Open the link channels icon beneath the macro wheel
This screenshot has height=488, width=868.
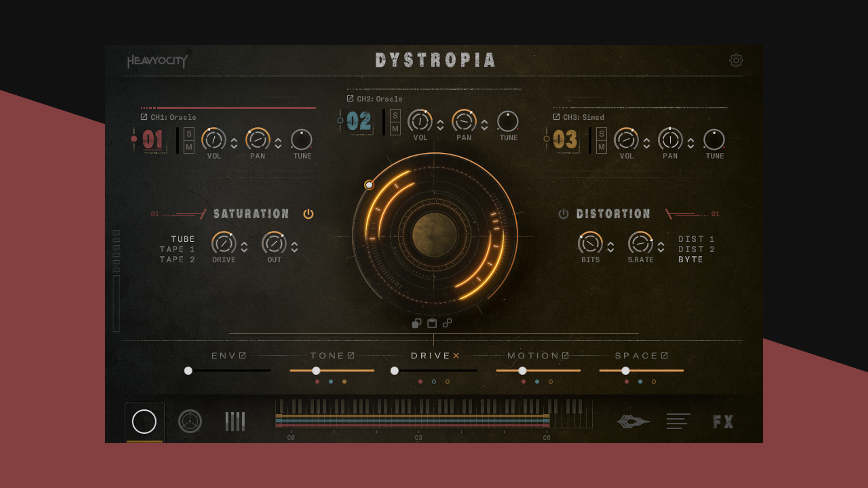tap(447, 324)
